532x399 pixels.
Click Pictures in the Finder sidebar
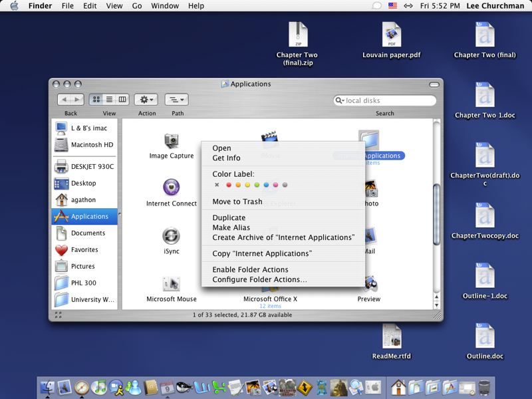83,266
